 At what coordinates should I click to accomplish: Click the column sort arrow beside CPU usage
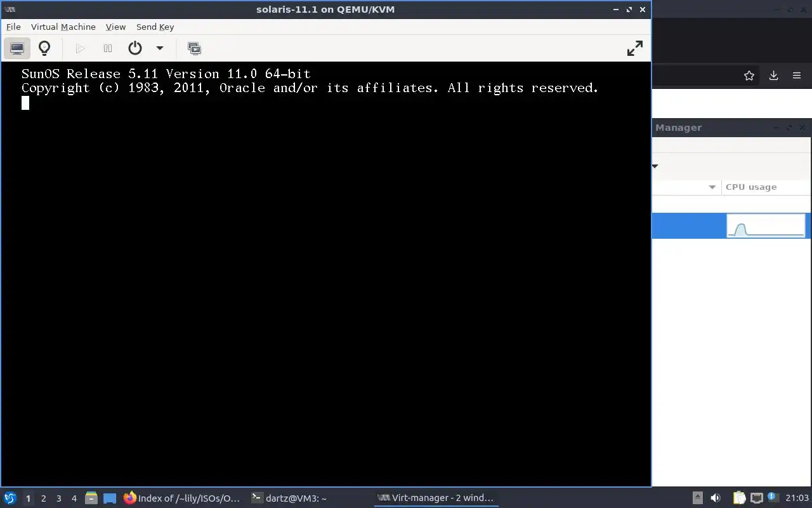tap(712, 187)
